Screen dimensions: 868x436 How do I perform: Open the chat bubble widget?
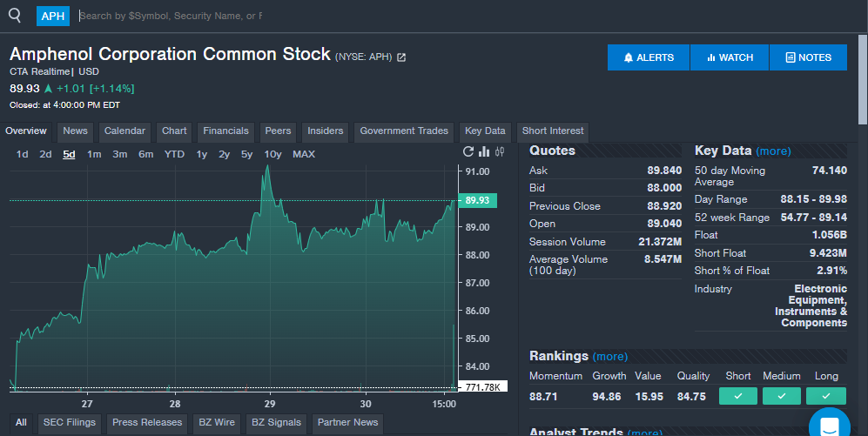tap(829, 425)
